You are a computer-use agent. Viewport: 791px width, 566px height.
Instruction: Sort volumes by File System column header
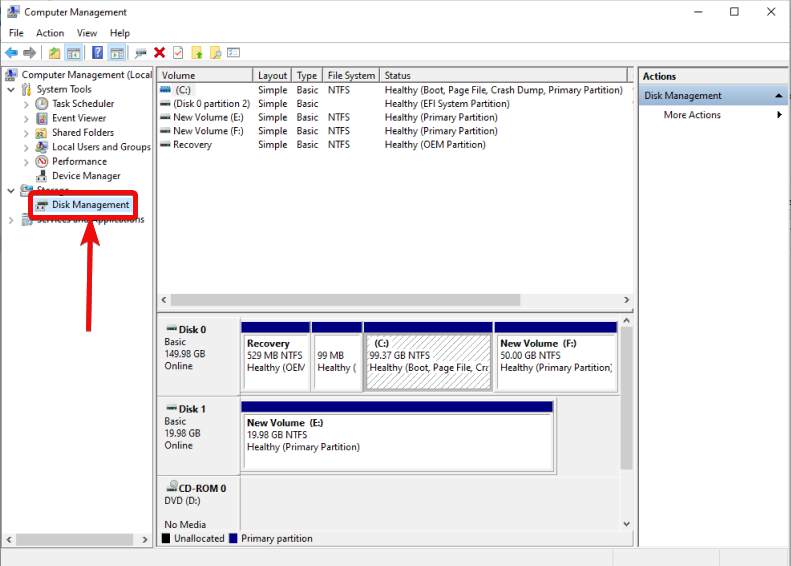tap(351, 76)
